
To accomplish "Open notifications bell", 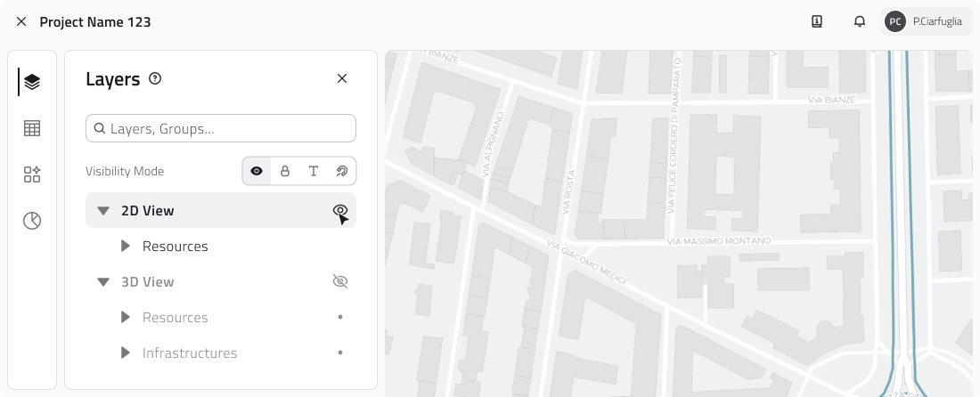I will click(x=860, y=21).
